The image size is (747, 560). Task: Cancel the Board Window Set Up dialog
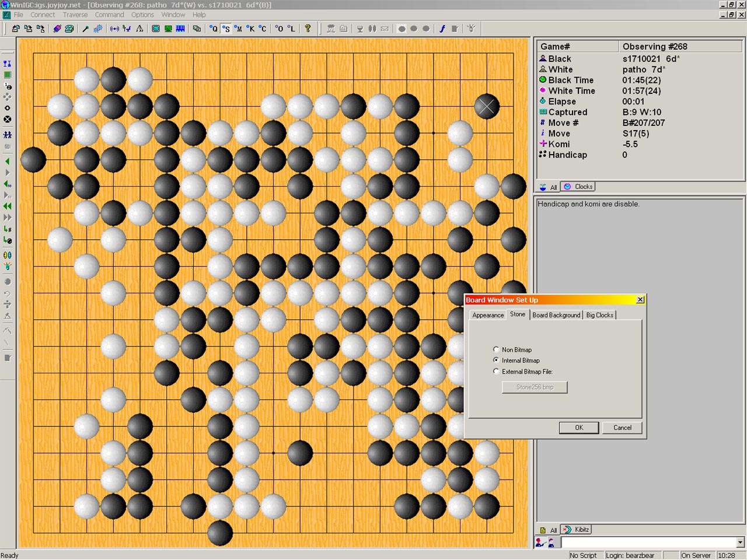click(x=622, y=428)
